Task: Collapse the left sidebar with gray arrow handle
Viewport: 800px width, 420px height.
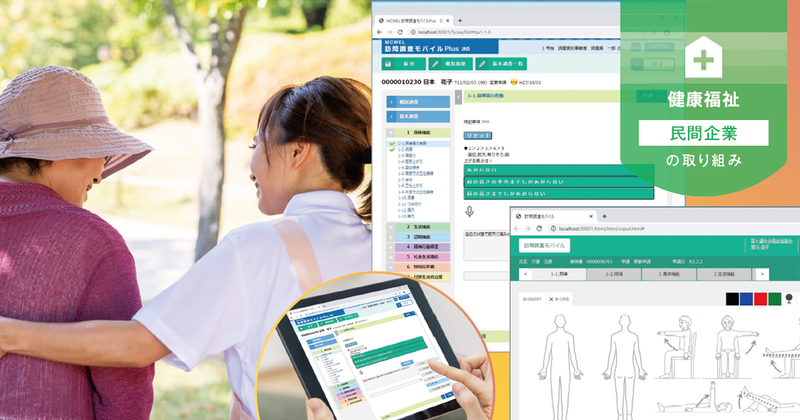Action: click(x=458, y=97)
